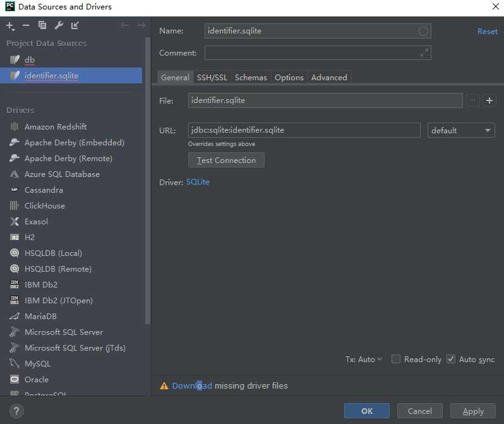This screenshot has height=424, width=504.
Task: Click the plus icon next to the File field
Action: [489, 100]
